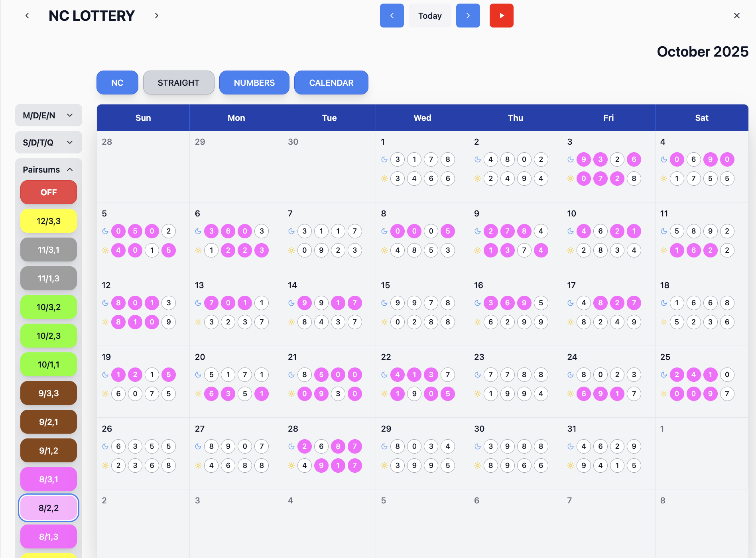Click left chevron beside NC LOTTERY title

coord(27,16)
